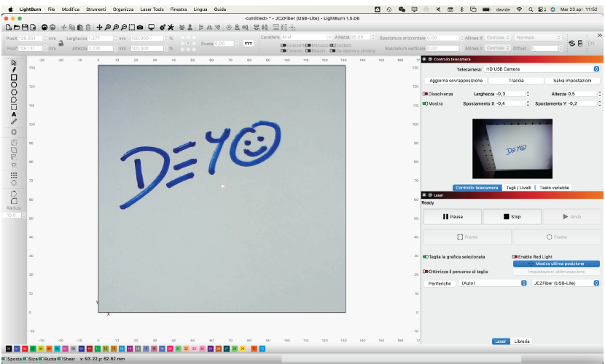Pick the blue T2 tool layer swatch
Screen dimensions: 605x364
point(262,349)
